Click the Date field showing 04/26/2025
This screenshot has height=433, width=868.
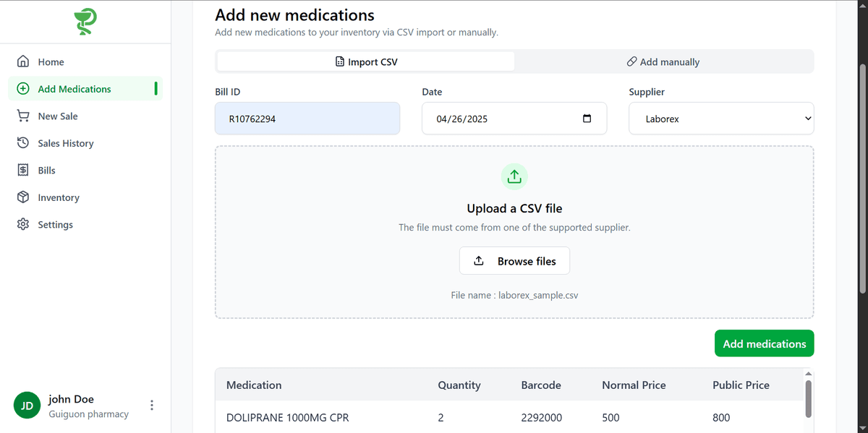(x=514, y=119)
